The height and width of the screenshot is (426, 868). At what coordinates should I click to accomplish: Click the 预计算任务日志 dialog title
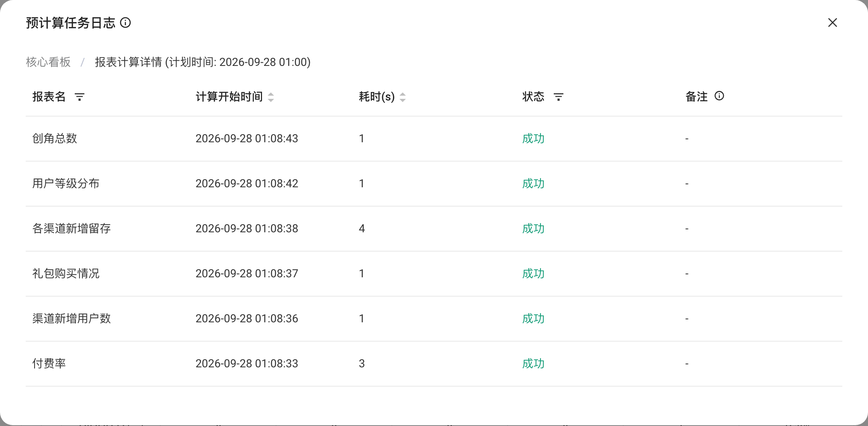coord(71,23)
